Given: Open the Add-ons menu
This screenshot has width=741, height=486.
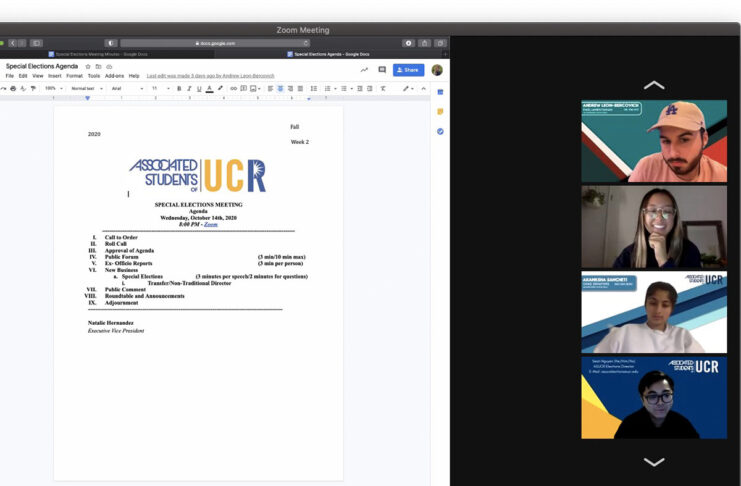Looking at the screenshot, I should coord(114,76).
